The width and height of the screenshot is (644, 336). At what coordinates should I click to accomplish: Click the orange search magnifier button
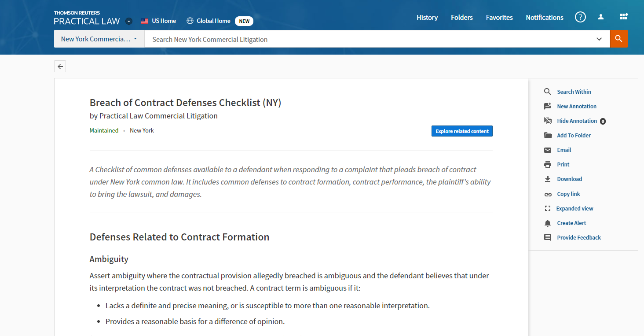coord(618,39)
